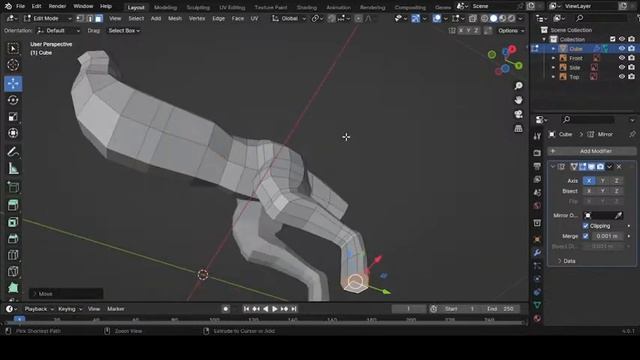The width and height of the screenshot is (640, 360).
Task: Open the Tool properties tab icon
Action: [x=537, y=136]
